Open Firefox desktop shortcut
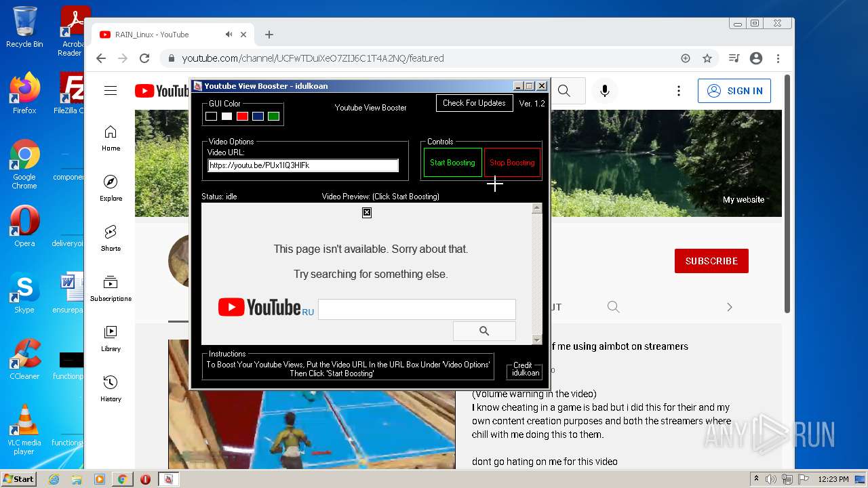The width and height of the screenshot is (868, 488). point(24,94)
